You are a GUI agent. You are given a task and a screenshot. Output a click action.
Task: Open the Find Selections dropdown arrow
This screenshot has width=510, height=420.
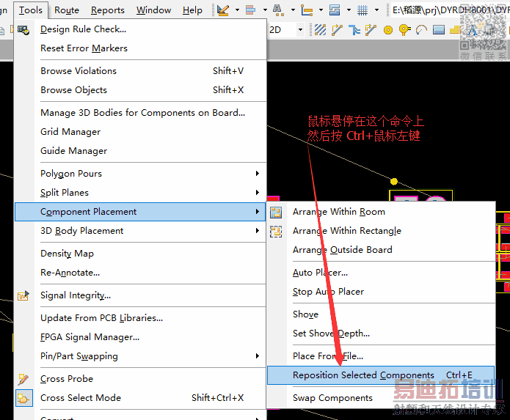click(293, 10)
